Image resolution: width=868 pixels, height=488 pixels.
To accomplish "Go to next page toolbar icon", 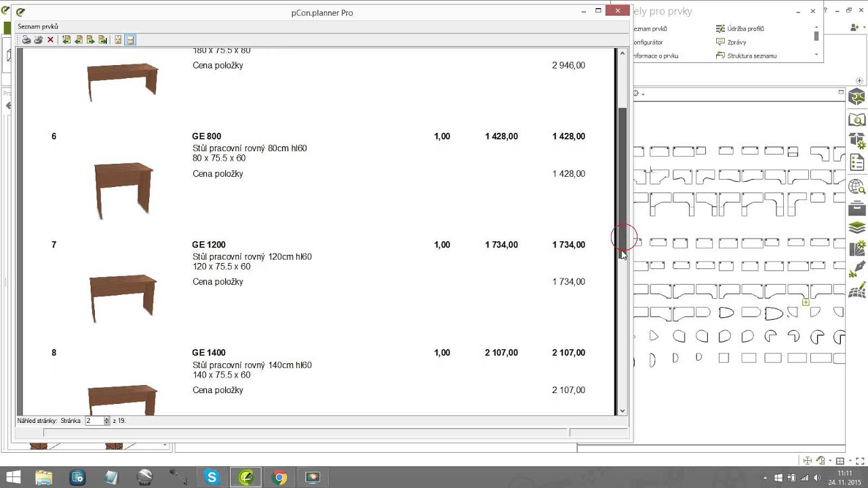I will coord(91,40).
